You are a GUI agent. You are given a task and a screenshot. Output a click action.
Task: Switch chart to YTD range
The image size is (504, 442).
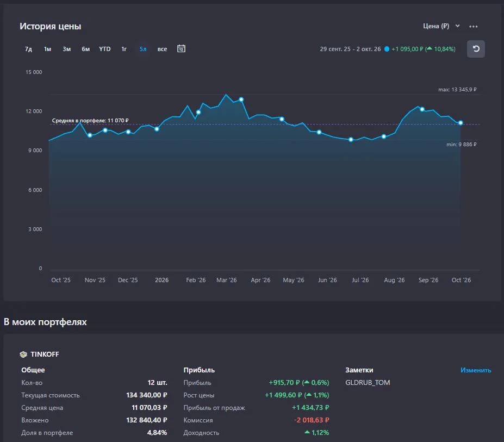pos(105,49)
